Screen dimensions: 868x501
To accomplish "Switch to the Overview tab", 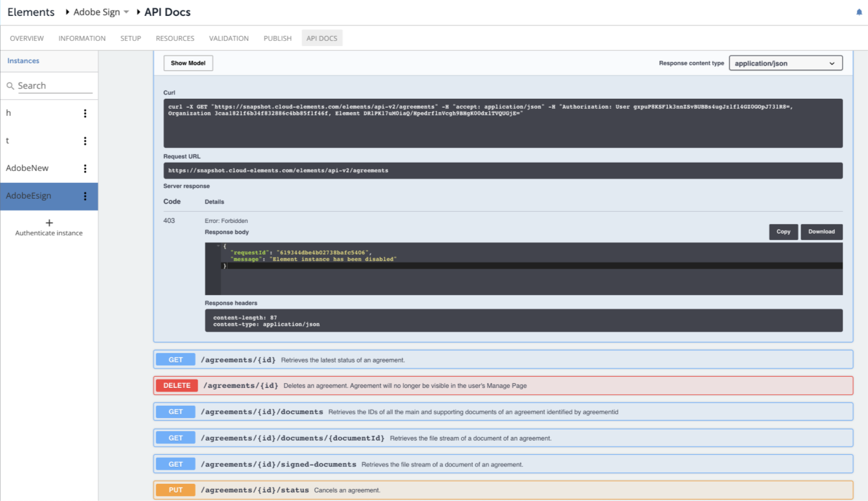I will pos(27,38).
